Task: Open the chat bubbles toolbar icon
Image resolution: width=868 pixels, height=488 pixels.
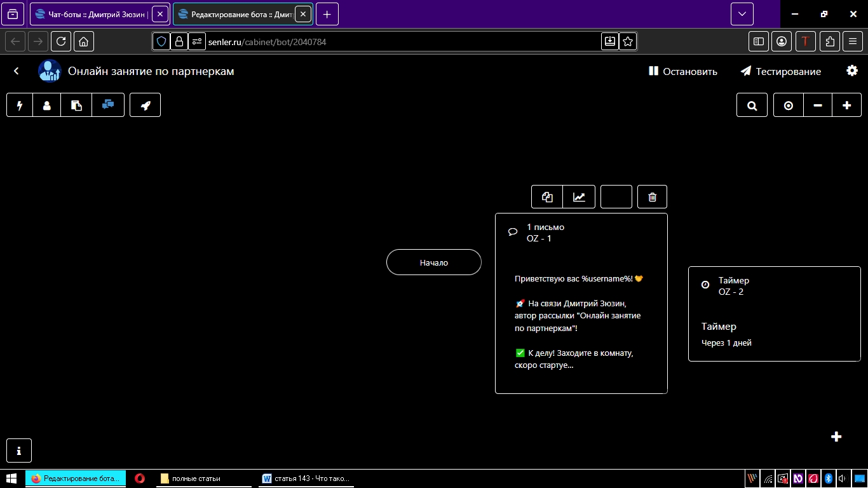Action: point(108,105)
